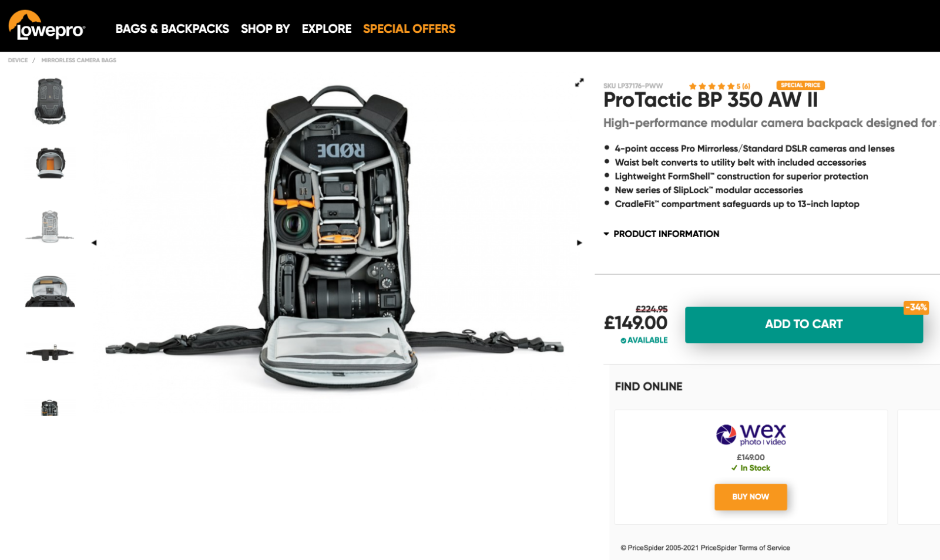This screenshot has width=940, height=560.
Task: Open Special Offers page
Action: [x=409, y=29]
